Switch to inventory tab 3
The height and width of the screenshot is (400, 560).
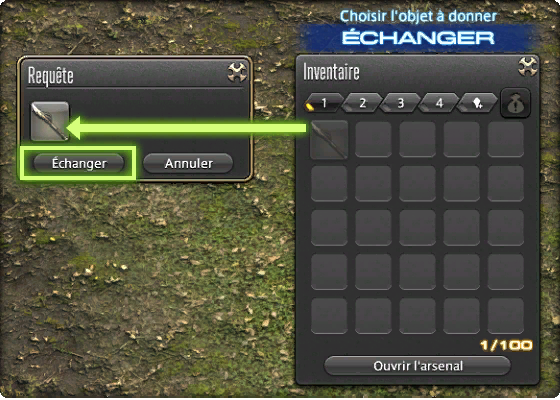[400, 103]
